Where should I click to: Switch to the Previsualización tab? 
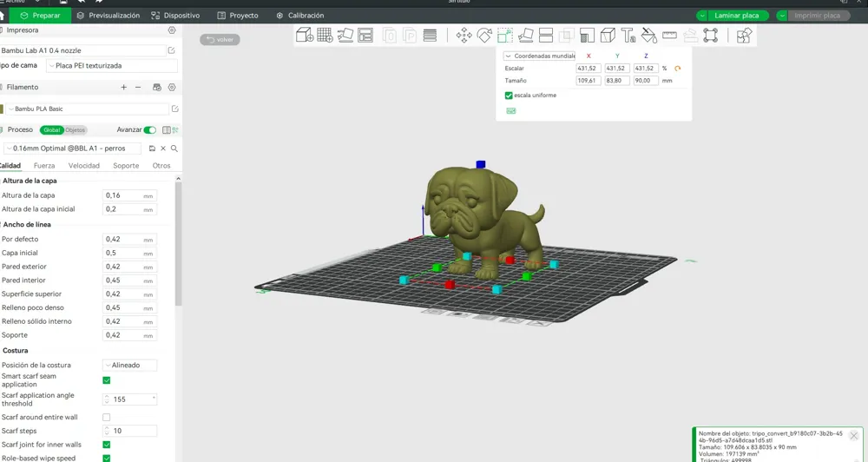coord(108,16)
